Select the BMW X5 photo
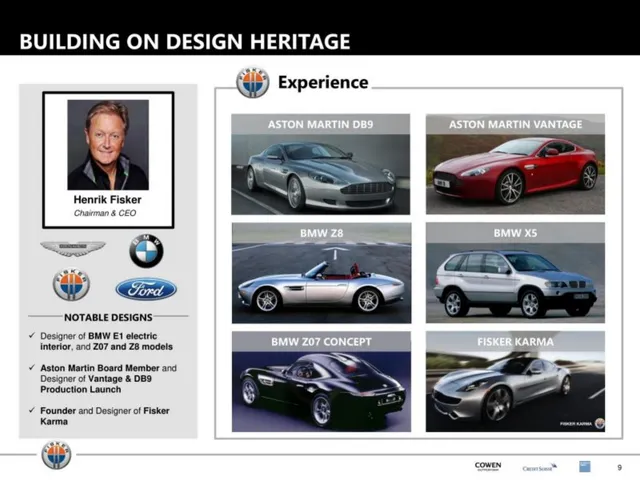Image resolution: width=640 pixels, height=480 pixels. click(515, 273)
